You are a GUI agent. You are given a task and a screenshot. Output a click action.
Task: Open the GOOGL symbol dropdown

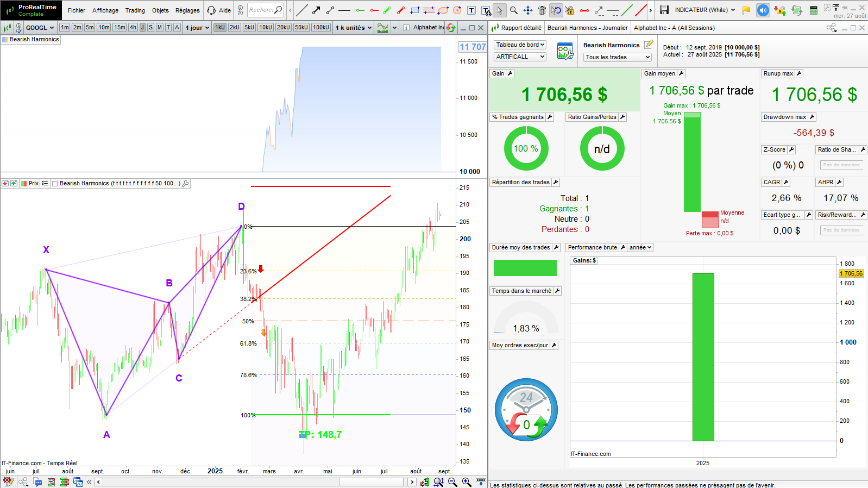(x=40, y=28)
